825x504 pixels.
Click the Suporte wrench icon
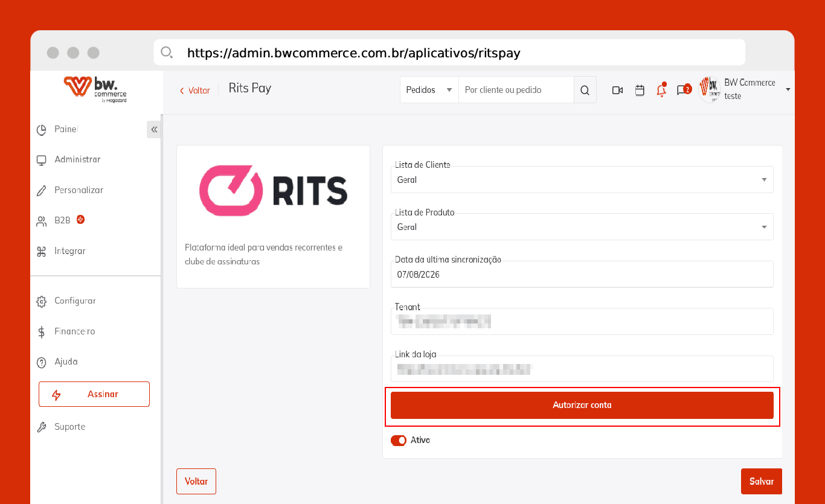42,427
